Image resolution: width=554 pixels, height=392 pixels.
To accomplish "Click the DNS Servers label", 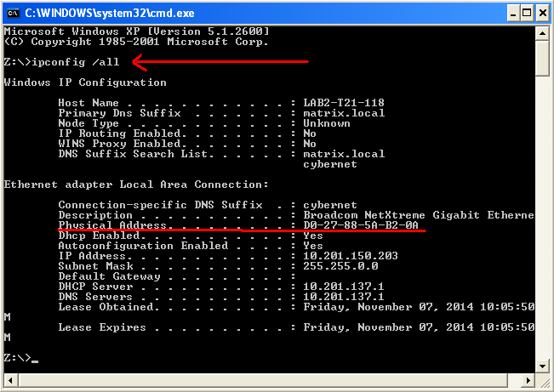I will tap(95, 297).
